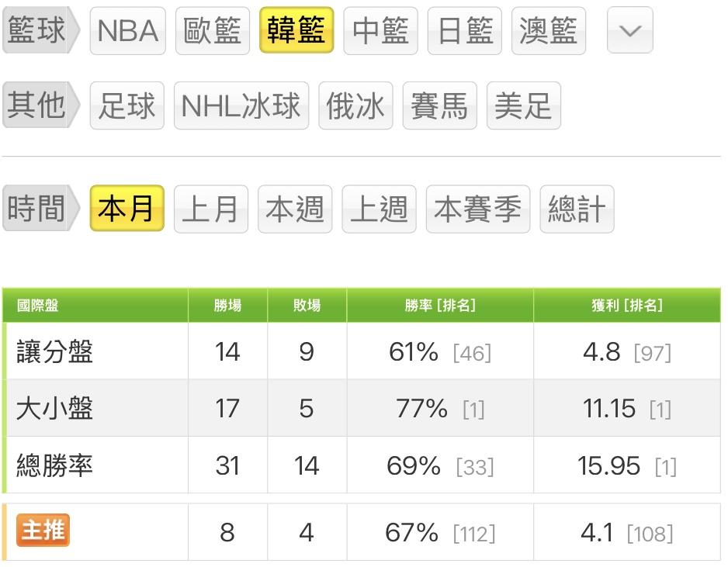Expand the basketball leagues dropdown chevron
Viewport: 728px width, 567px height.
click(629, 31)
